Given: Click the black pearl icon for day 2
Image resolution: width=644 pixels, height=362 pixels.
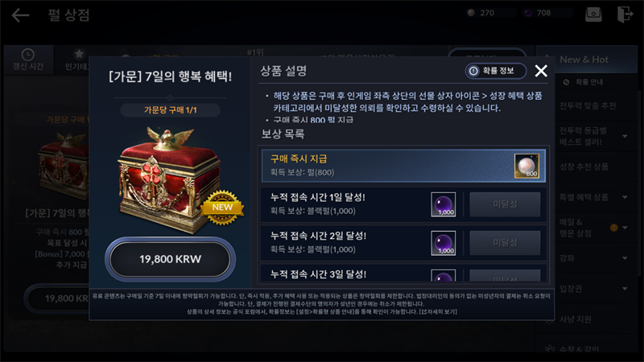Looking at the screenshot, I should pos(444,243).
